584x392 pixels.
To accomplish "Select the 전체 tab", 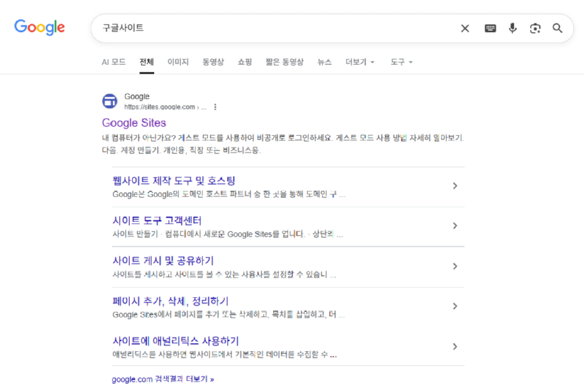I will coord(147,62).
